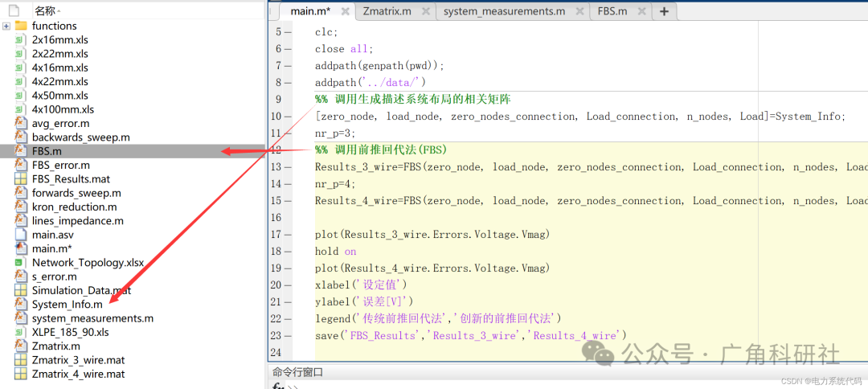868x389 pixels.
Task: Click the 4x16mm.xls file icon
Action: tap(20, 68)
